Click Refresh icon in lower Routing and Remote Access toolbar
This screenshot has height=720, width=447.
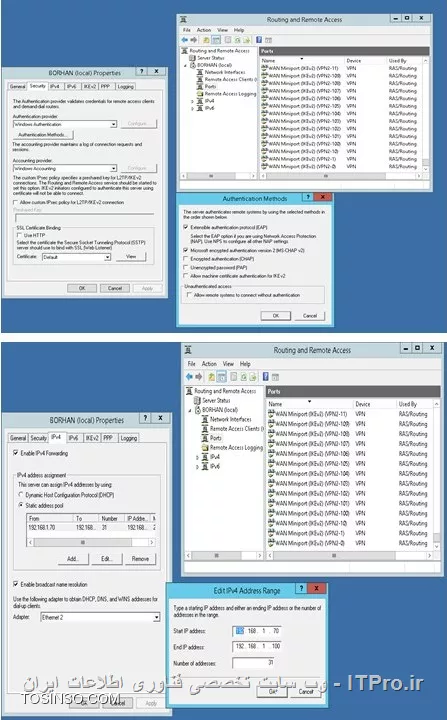[x=243, y=377]
